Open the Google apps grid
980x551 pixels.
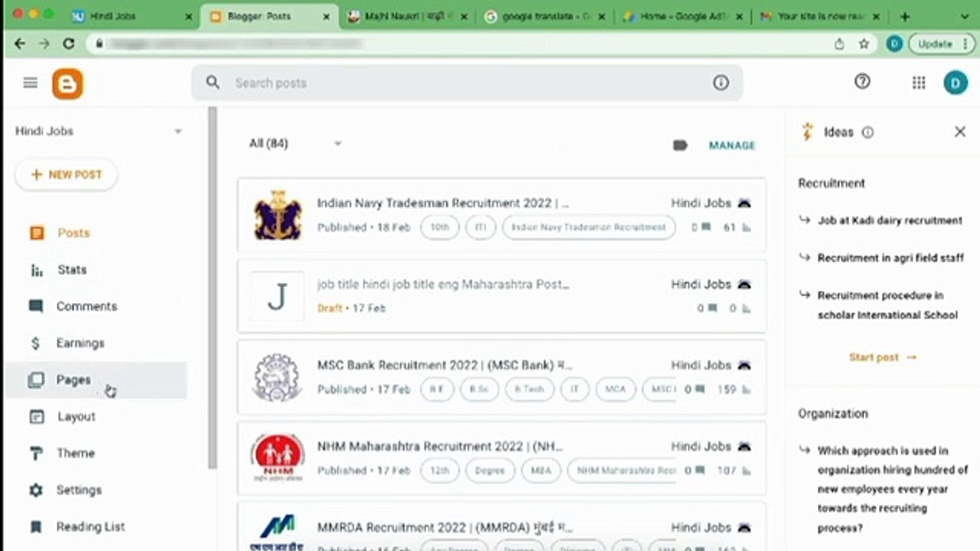click(x=919, y=83)
